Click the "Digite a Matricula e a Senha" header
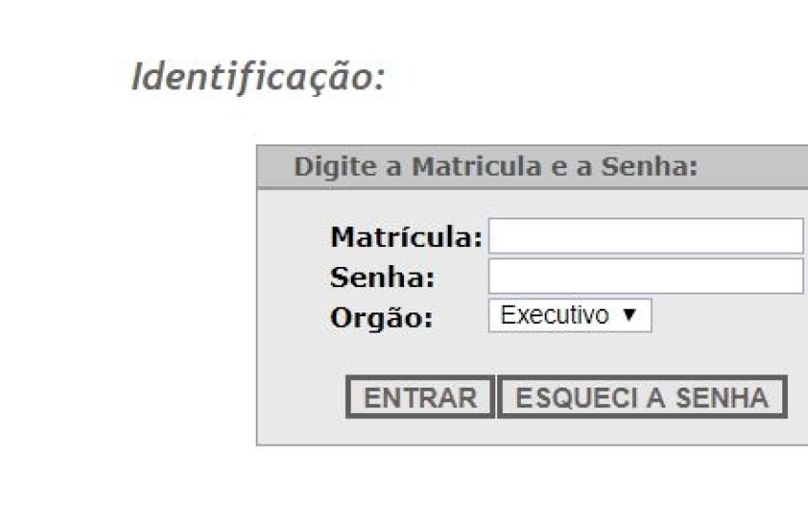The image size is (808, 532). (x=495, y=167)
